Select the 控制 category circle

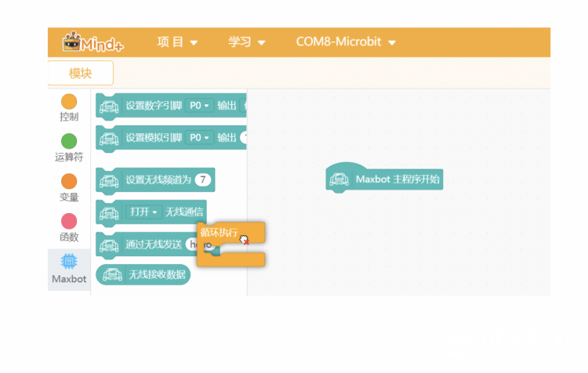(69, 102)
